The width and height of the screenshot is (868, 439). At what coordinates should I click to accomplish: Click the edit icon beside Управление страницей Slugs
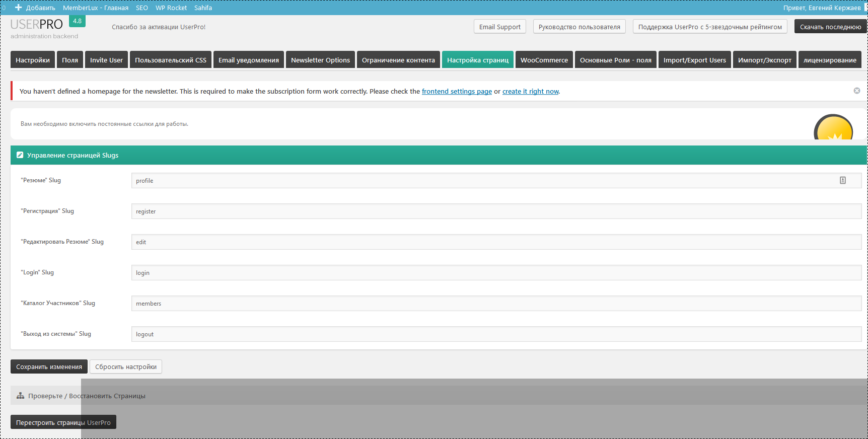coord(20,155)
